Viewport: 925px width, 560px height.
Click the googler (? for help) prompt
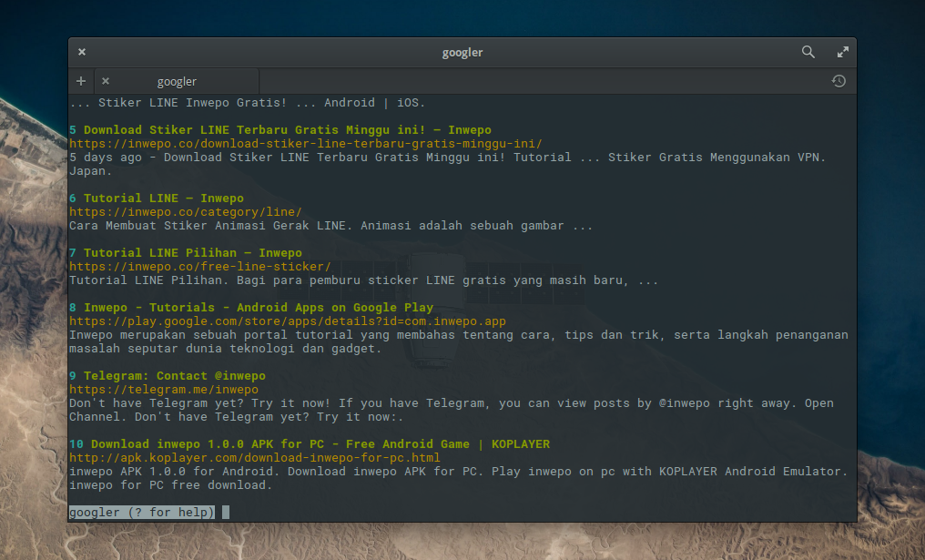click(x=142, y=513)
